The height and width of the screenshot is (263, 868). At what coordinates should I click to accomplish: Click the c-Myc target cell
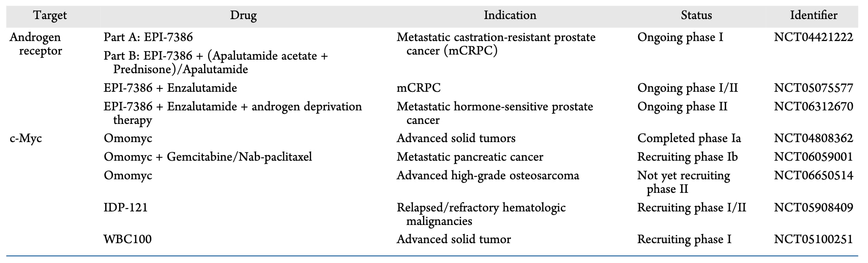click(26, 138)
